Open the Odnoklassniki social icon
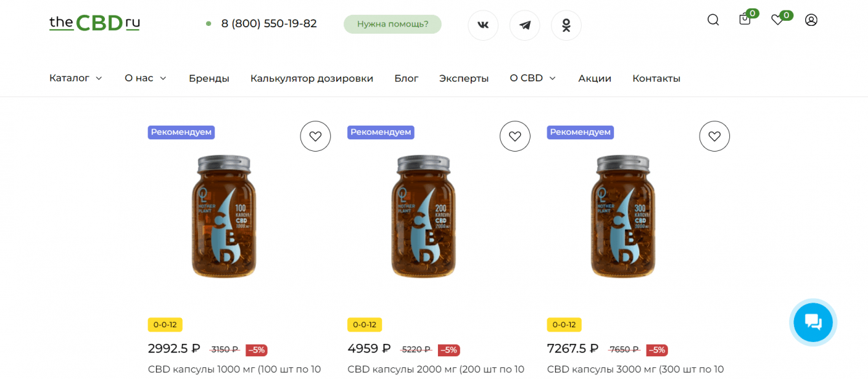The height and width of the screenshot is (379, 868). click(566, 25)
